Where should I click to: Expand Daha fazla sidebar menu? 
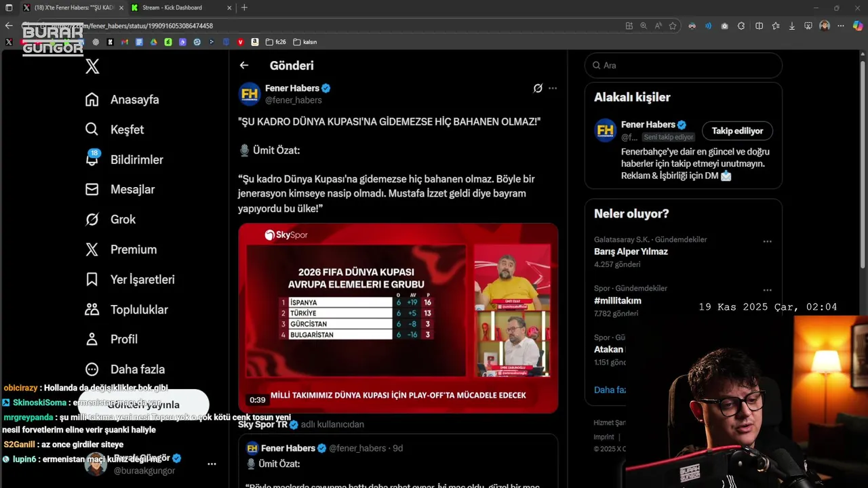[125, 369]
